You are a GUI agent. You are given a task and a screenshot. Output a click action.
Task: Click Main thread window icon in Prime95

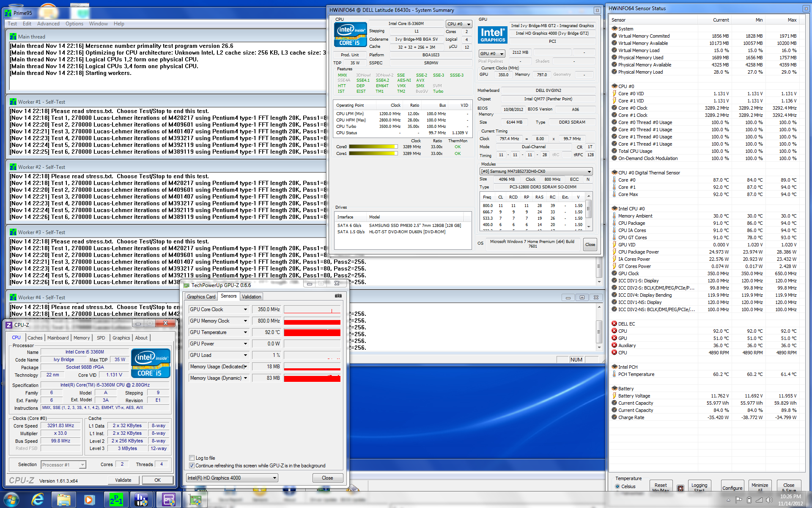tap(13, 36)
